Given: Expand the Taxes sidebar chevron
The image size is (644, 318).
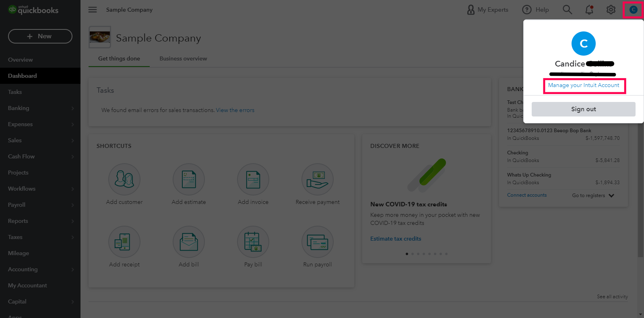Looking at the screenshot, I should point(72,237).
